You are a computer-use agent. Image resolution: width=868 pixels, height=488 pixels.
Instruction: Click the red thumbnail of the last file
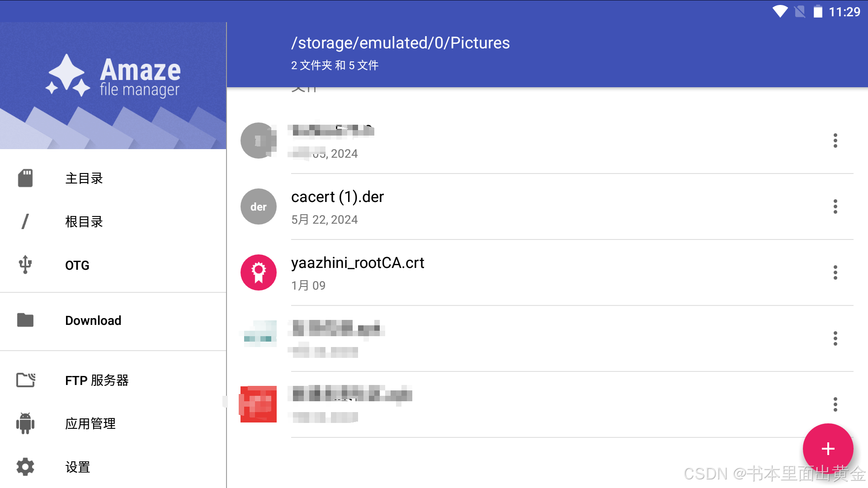(259, 404)
